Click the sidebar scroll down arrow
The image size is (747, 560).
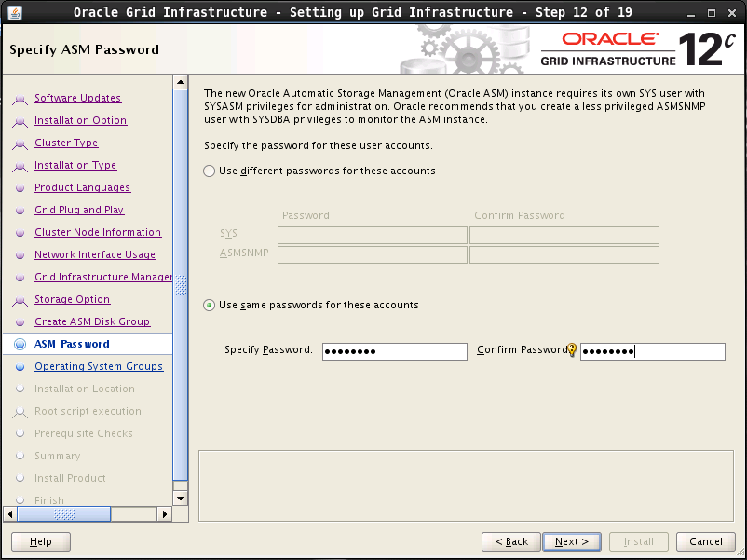pos(181,499)
